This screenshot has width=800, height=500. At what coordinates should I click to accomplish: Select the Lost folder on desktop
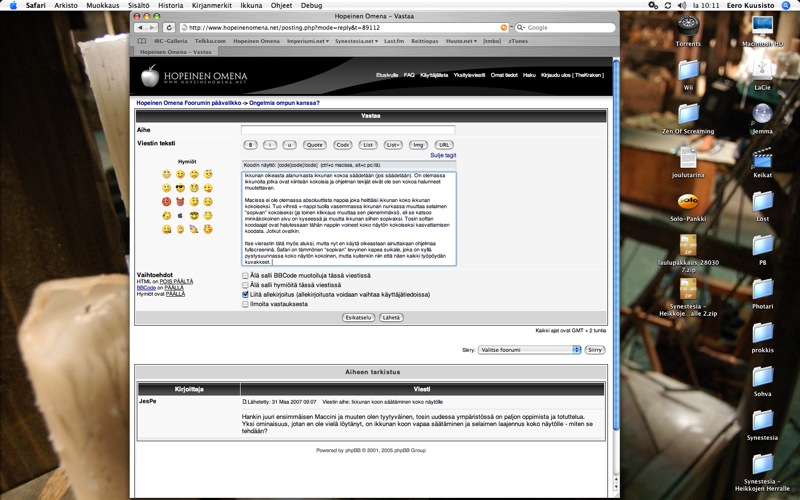tap(762, 201)
